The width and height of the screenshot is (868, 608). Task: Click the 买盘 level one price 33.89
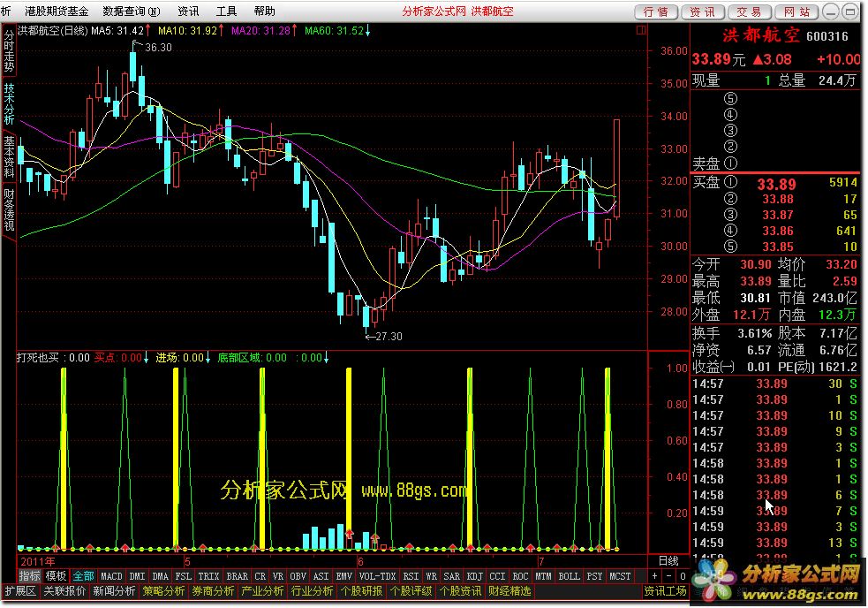(776, 184)
